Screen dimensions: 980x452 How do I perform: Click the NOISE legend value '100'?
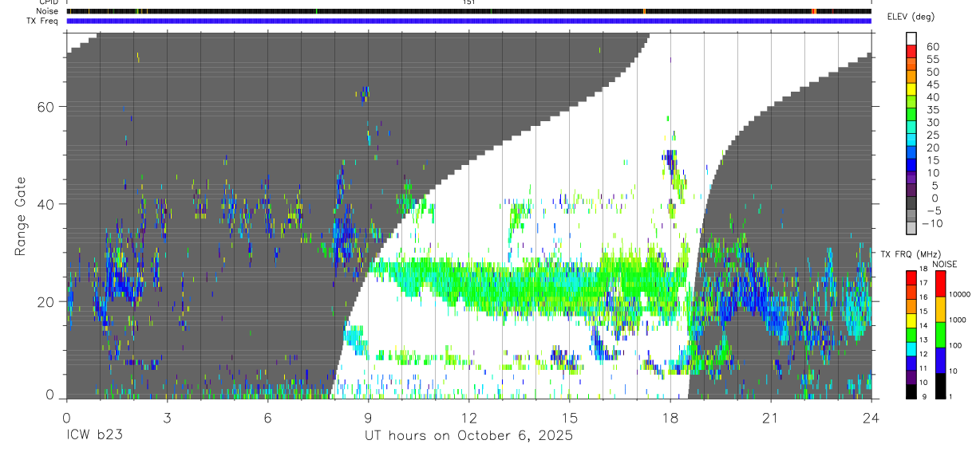[x=957, y=346]
